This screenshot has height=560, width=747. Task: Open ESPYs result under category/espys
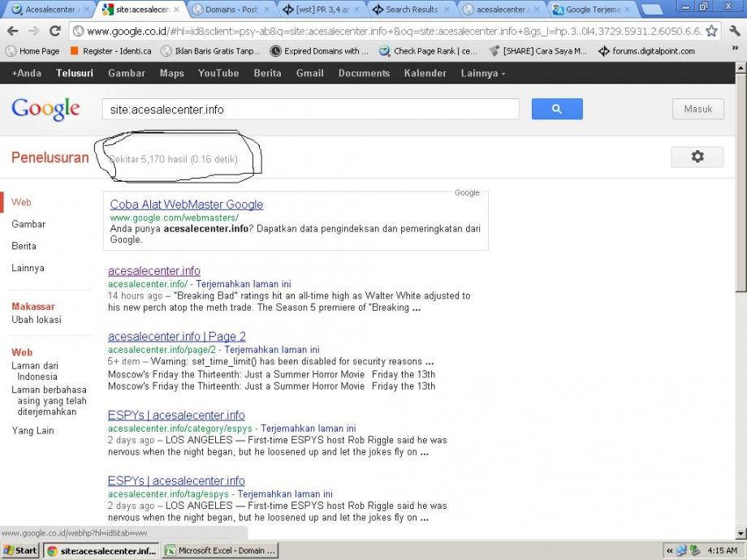click(176, 415)
